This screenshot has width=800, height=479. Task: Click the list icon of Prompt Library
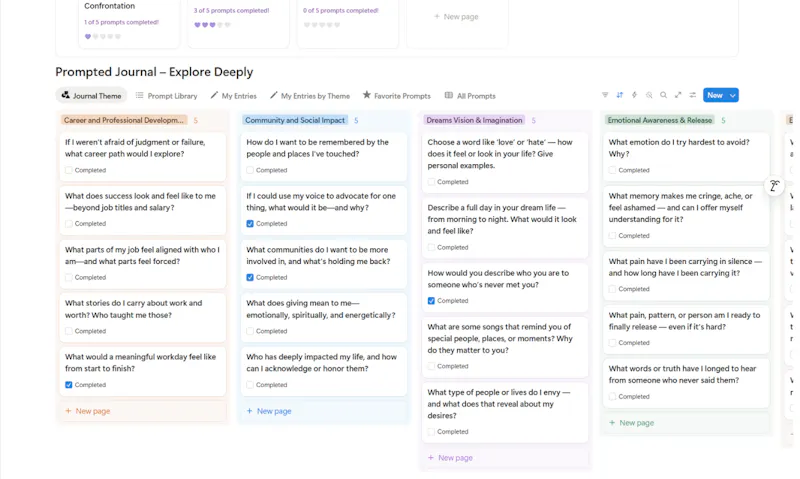coord(139,95)
